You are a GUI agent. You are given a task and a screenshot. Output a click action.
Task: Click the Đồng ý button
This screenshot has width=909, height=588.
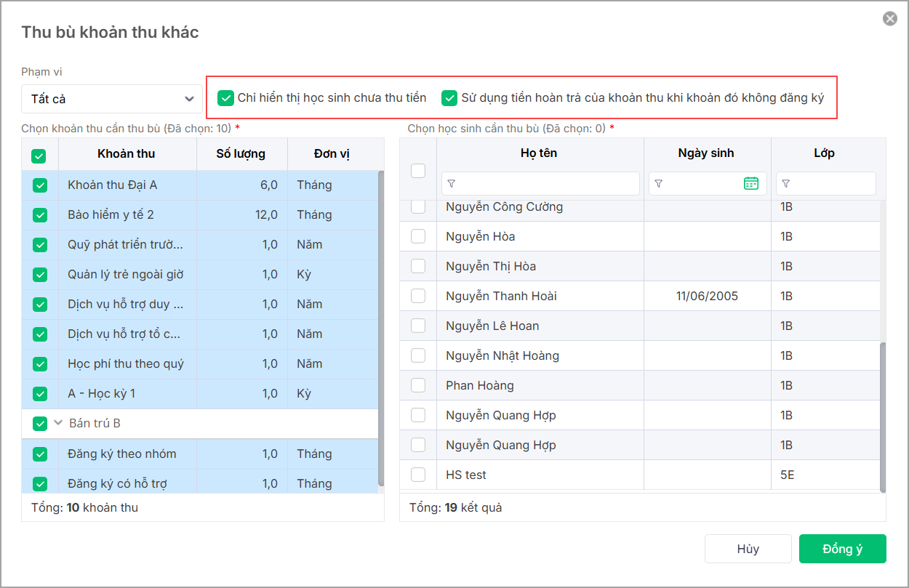[x=842, y=549]
